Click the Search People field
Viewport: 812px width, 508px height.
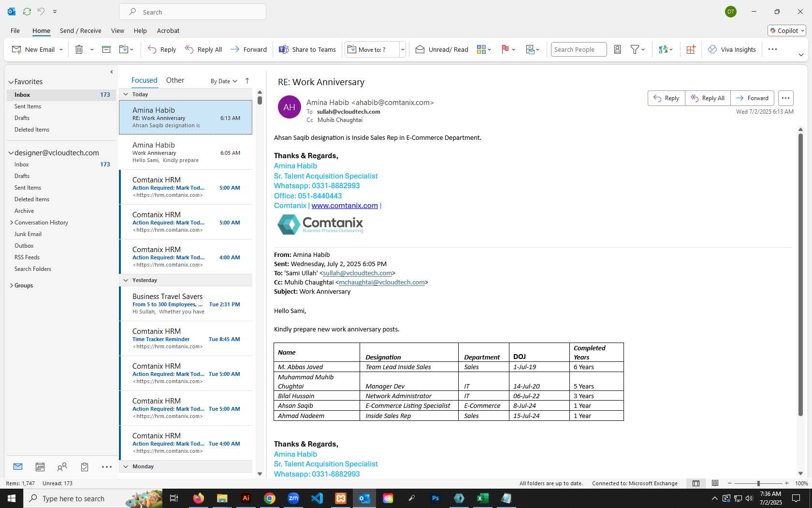[579, 49]
